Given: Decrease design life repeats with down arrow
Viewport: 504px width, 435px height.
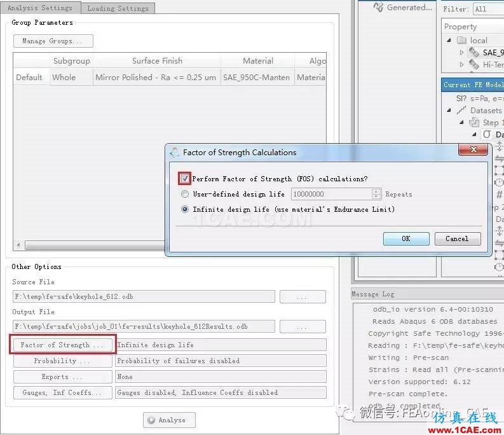Looking at the screenshot, I should 376,197.
